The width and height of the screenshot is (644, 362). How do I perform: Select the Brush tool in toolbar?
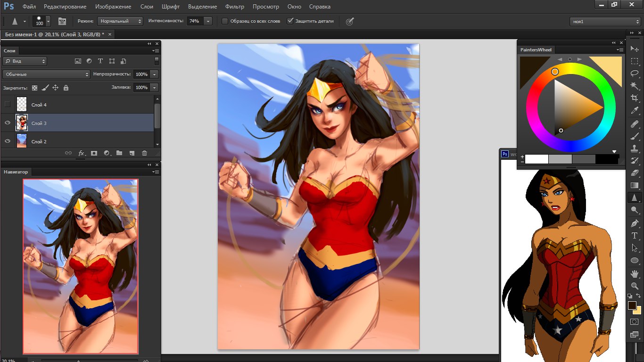635,136
